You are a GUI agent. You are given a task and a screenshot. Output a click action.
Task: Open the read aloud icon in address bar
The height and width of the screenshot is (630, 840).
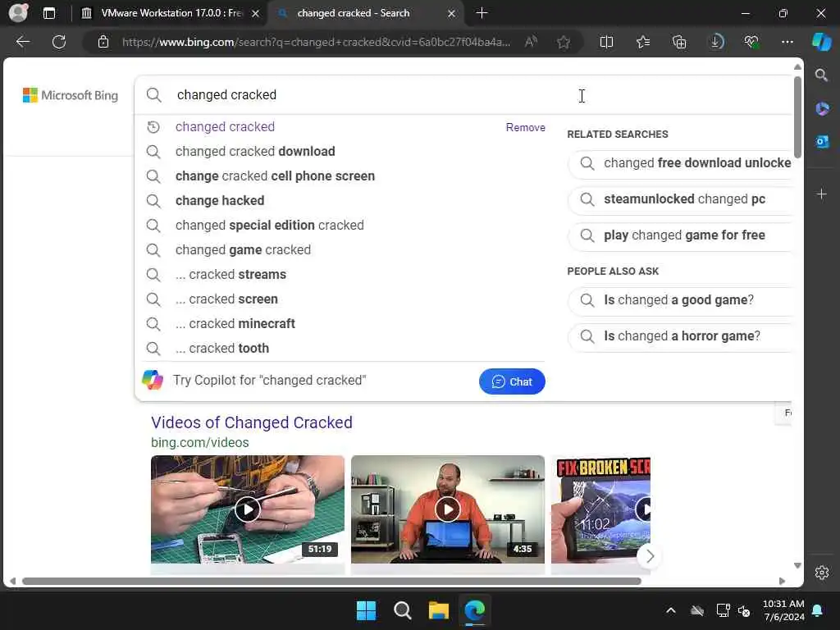pyautogui.click(x=531, y=42)
